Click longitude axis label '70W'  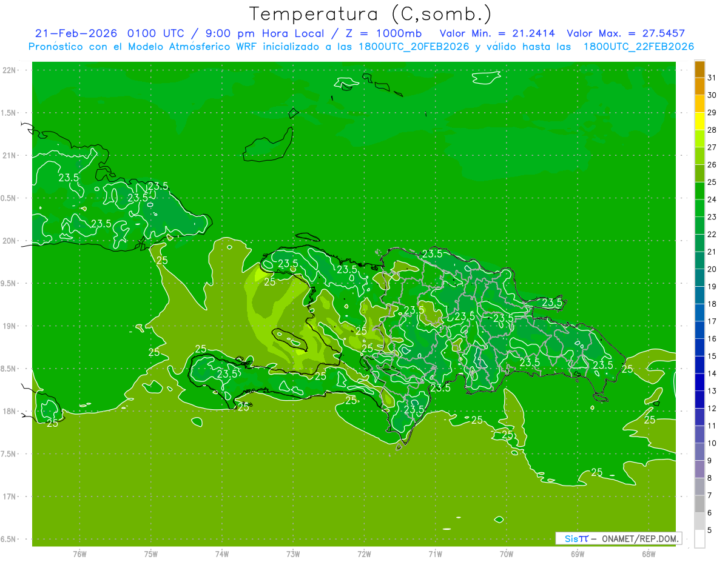506,554
